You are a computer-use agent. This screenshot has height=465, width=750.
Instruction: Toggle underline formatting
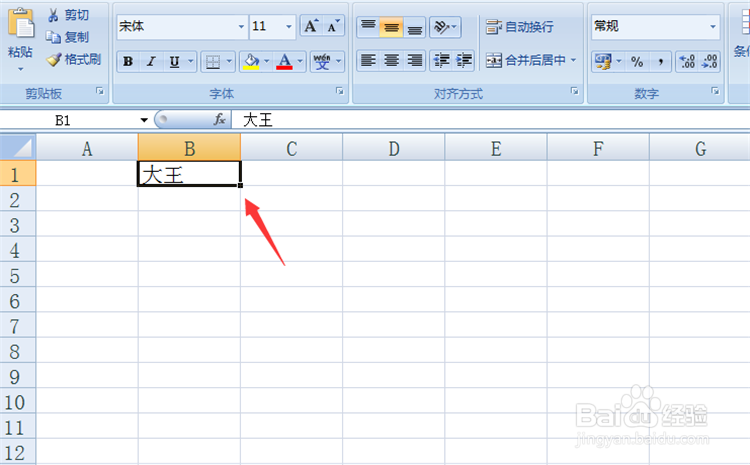pos(174,61)
